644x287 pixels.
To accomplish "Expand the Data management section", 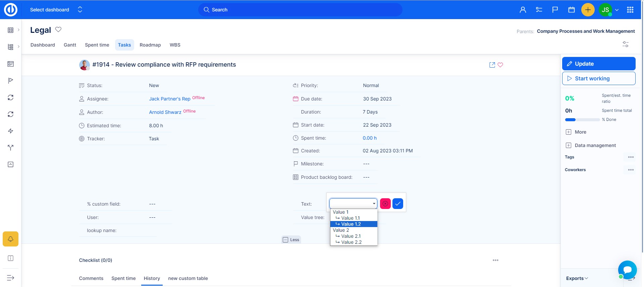I will click(x=595, y=145).
